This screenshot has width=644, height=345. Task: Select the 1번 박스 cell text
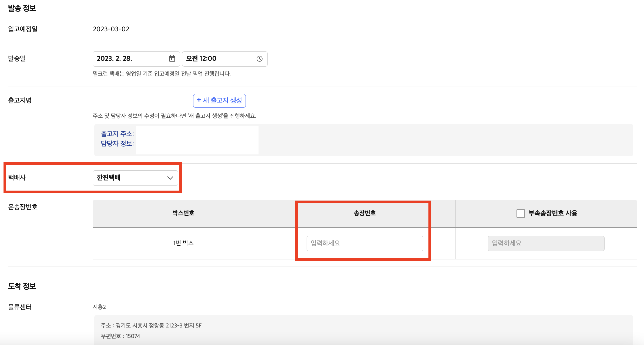click(x=183, y=243)
